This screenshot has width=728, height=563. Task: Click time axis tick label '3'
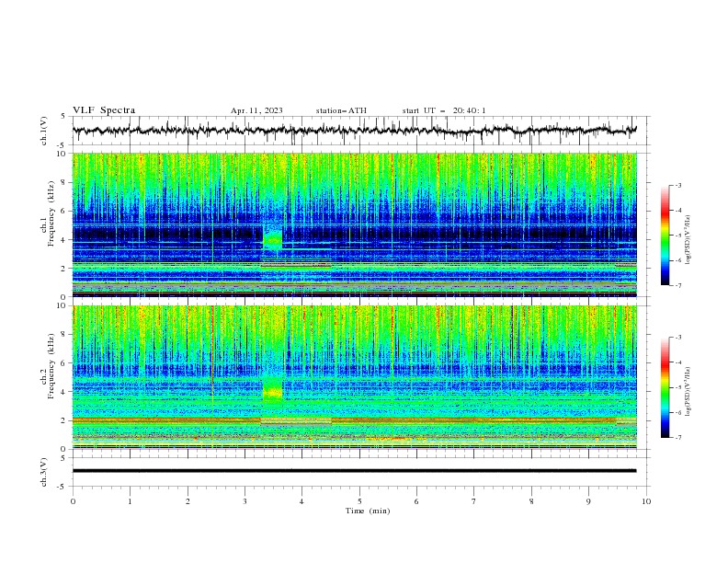[x=245, y=501]
